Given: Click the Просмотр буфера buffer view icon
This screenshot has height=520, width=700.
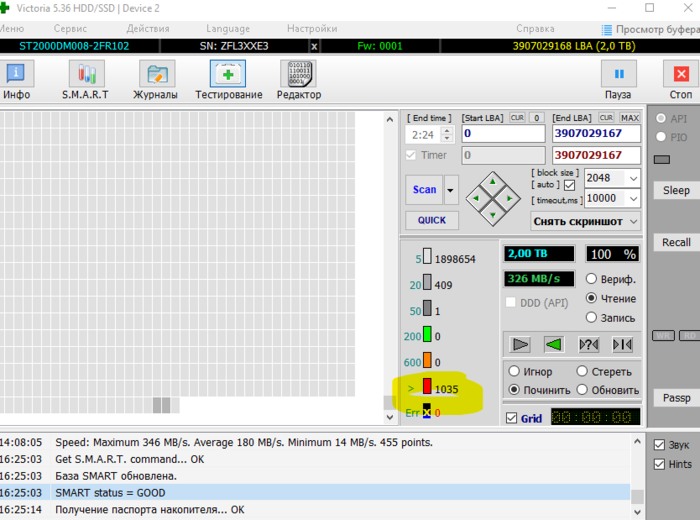Looking at the screenshot, I should [607, 30].
